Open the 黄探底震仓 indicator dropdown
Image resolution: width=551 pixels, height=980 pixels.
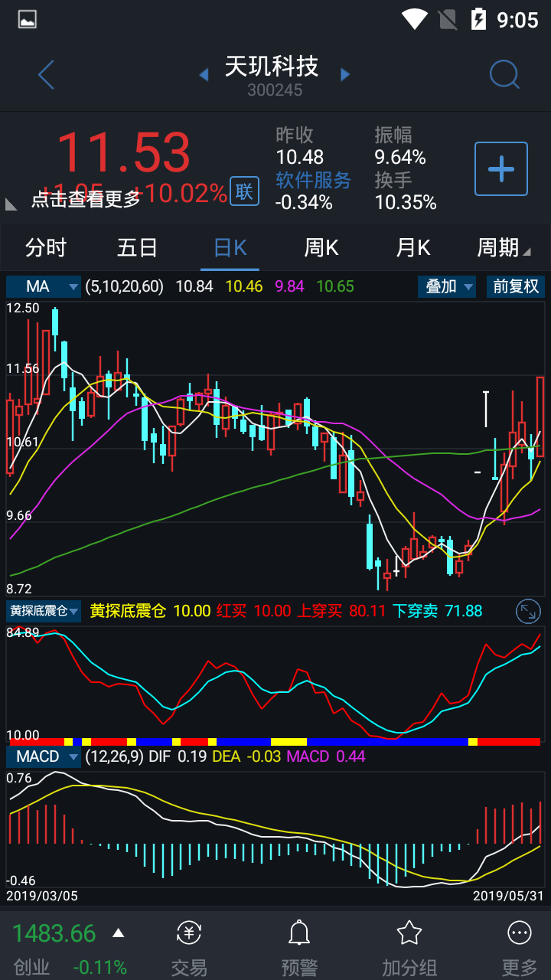tap(44, 611)
